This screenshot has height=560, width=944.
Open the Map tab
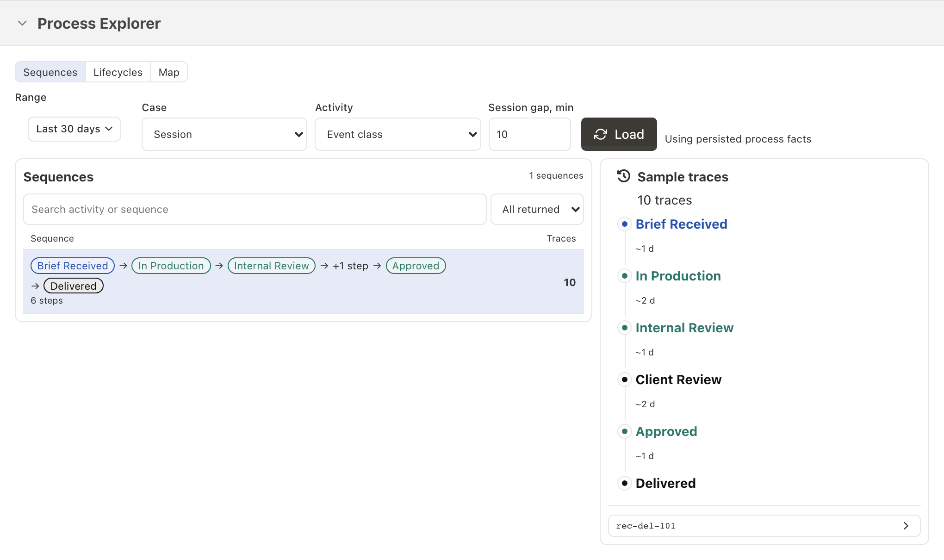(169, 72)
